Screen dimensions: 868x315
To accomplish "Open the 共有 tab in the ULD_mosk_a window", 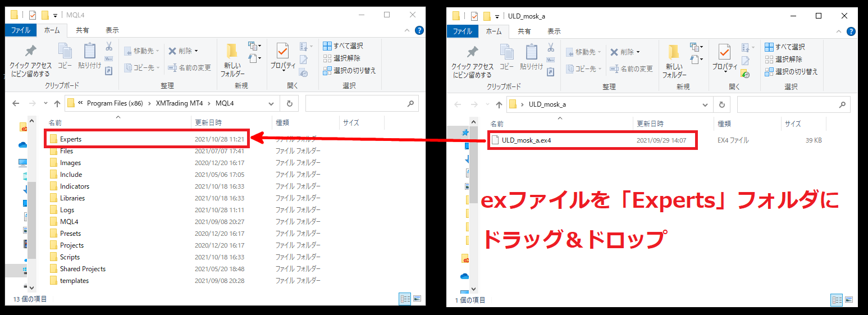I will pyautogui.click(x=524, y=31).
